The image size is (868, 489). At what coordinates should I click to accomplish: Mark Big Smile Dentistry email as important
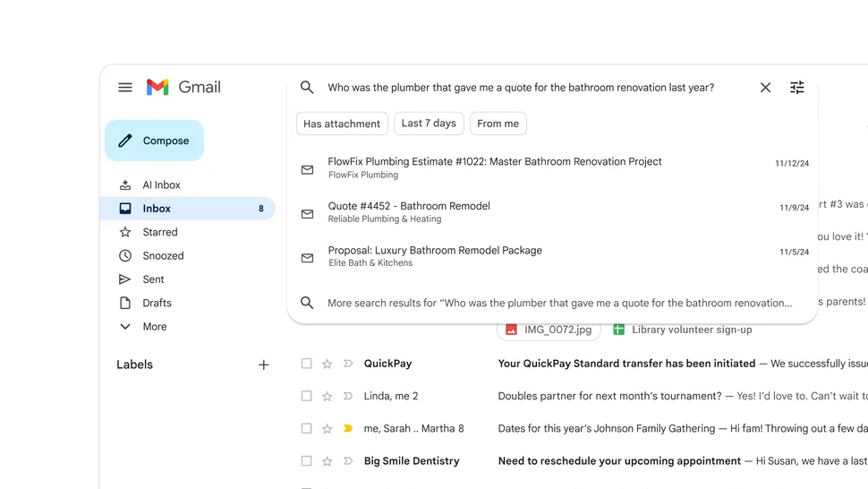coord(347,460)
